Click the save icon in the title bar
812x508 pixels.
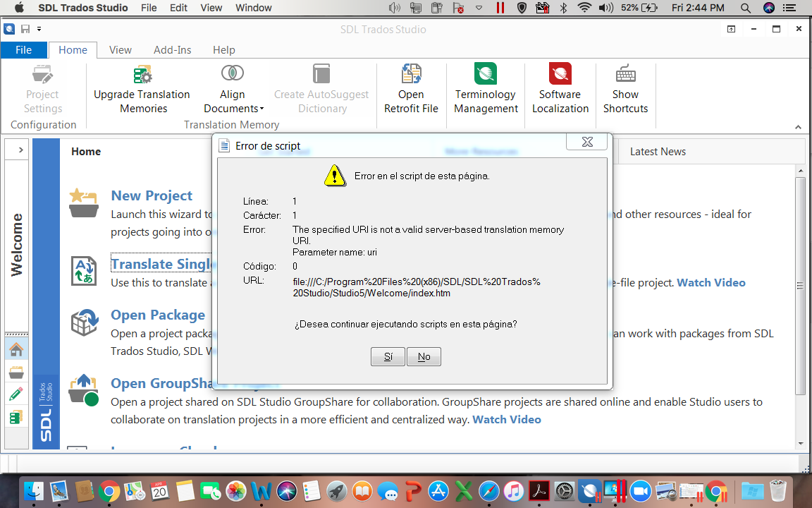tap(25, 29)
